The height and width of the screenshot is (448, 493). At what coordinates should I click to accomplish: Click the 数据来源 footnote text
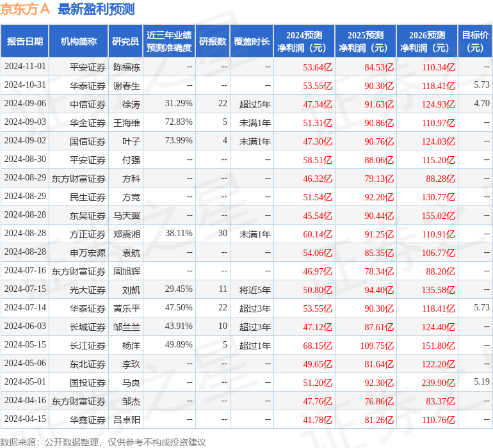coord(103,442)
